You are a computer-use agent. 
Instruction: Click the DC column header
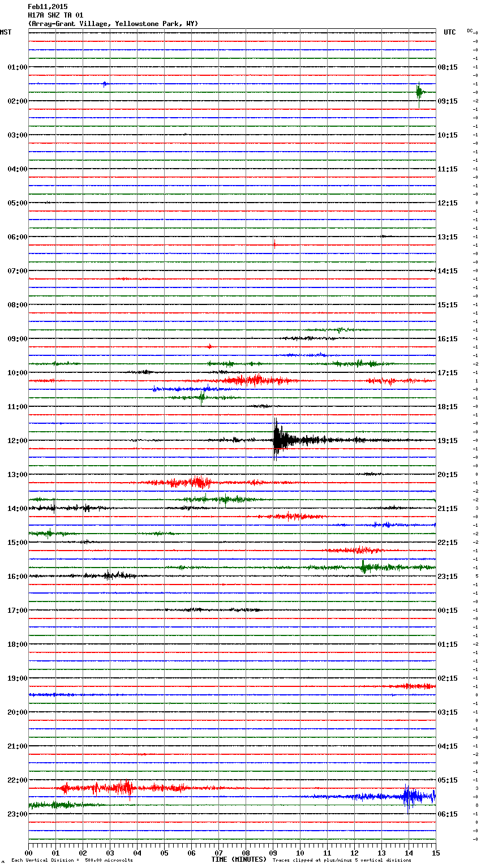[x=470, y=31]
